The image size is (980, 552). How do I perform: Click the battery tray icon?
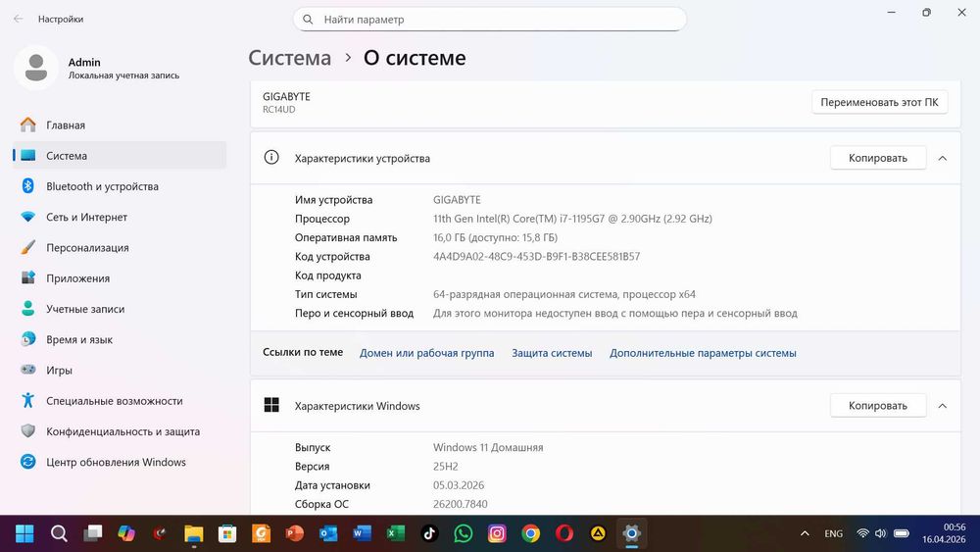click(902, 533)
